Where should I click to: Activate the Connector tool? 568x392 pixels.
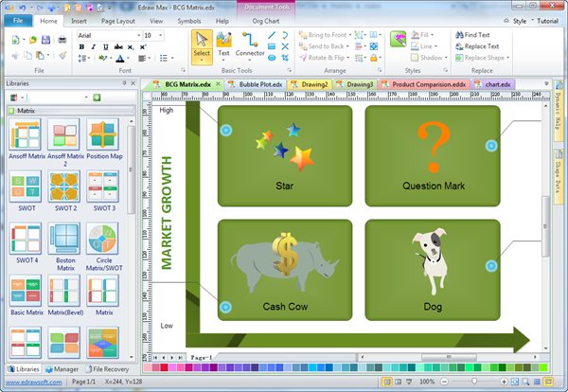point(250,45)
